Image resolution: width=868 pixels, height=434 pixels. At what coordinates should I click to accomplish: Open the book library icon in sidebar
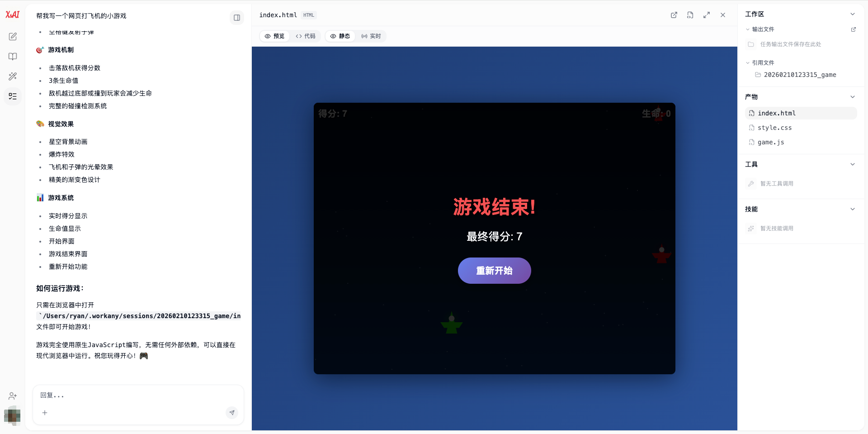click(13, 57)
